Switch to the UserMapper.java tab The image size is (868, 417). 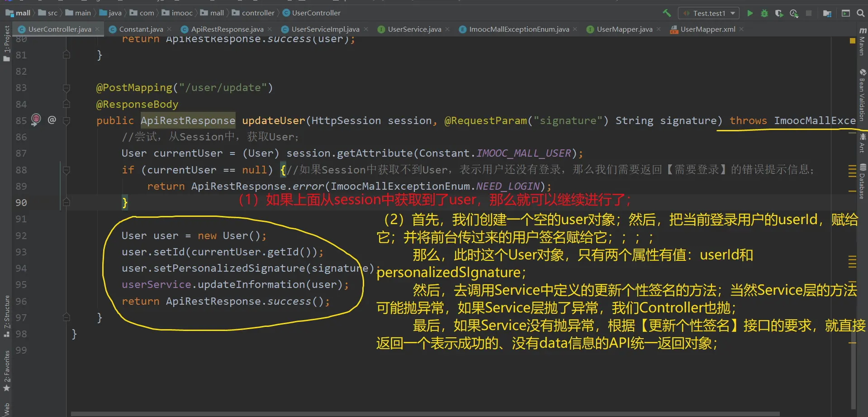click(x=624, y=29)
